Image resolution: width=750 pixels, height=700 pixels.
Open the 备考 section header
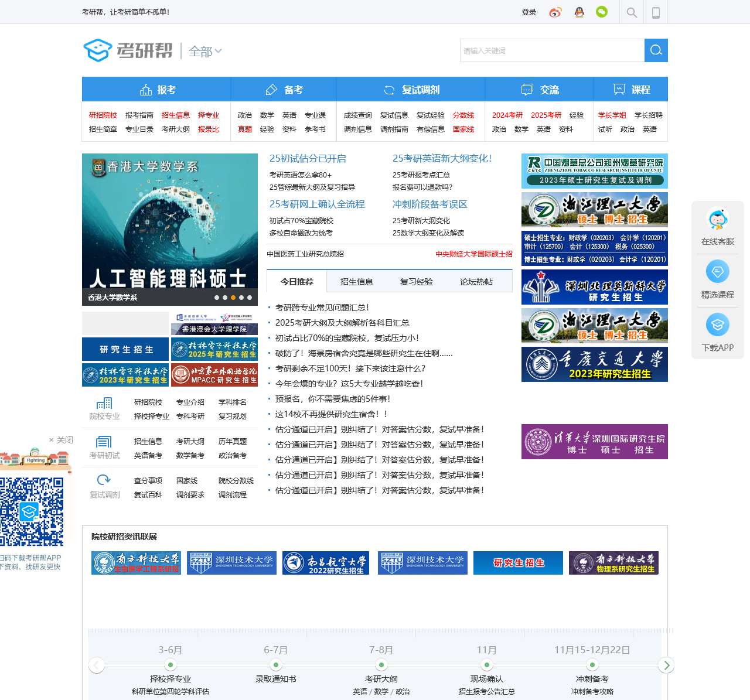tap(284, 90)
